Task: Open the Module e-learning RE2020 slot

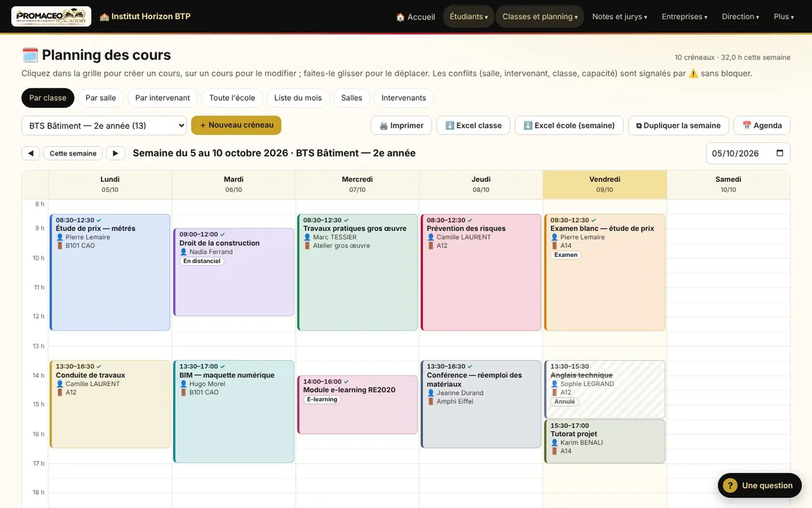Action: [357, 404]
